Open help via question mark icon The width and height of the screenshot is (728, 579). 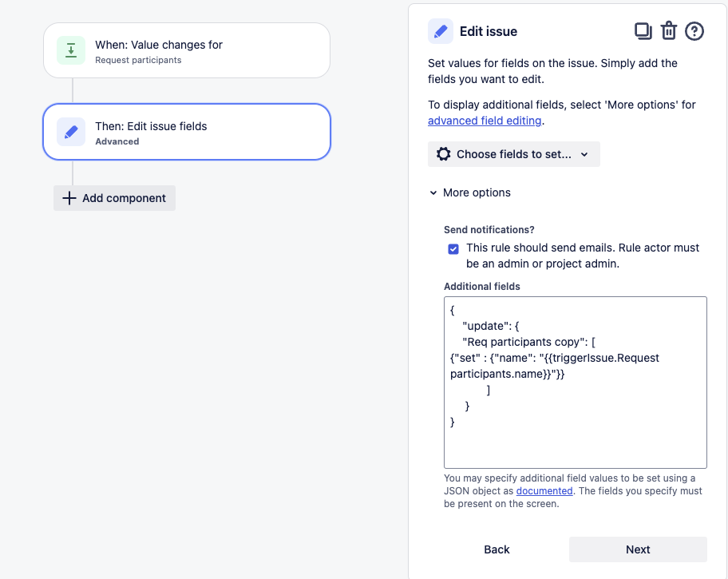point(694,31)
